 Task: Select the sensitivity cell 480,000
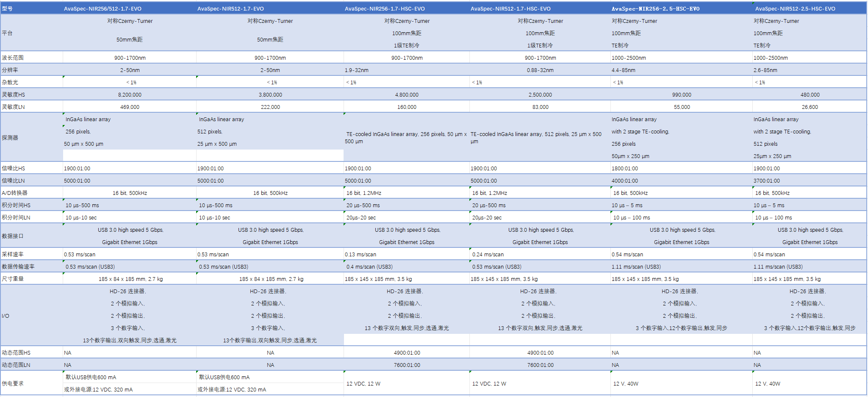810,94
